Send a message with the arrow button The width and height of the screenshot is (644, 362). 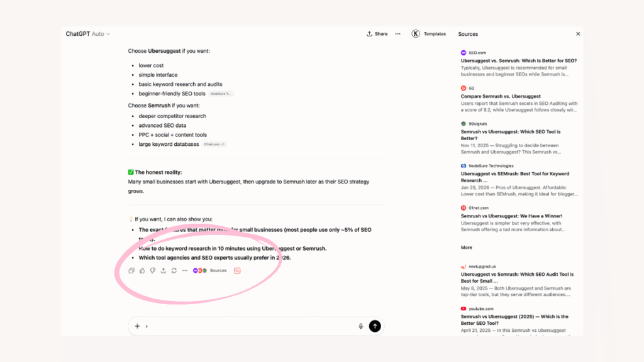click(x=375, y=326)
